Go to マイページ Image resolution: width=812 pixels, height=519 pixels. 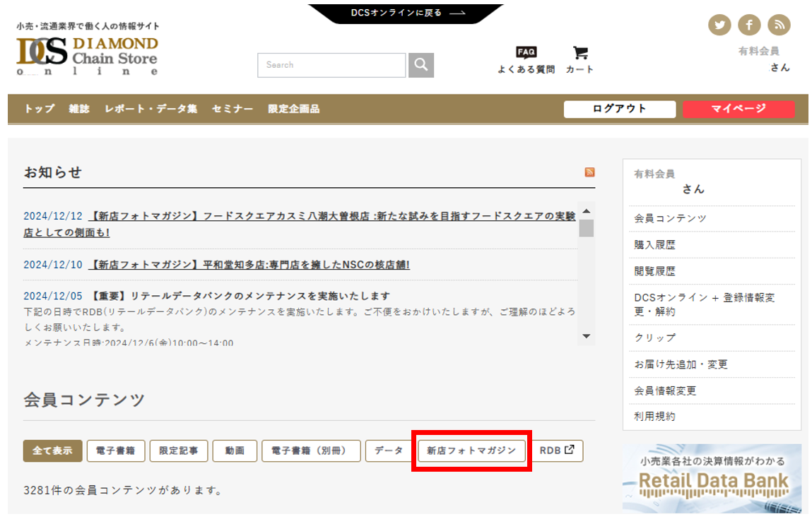click(739, 109)
